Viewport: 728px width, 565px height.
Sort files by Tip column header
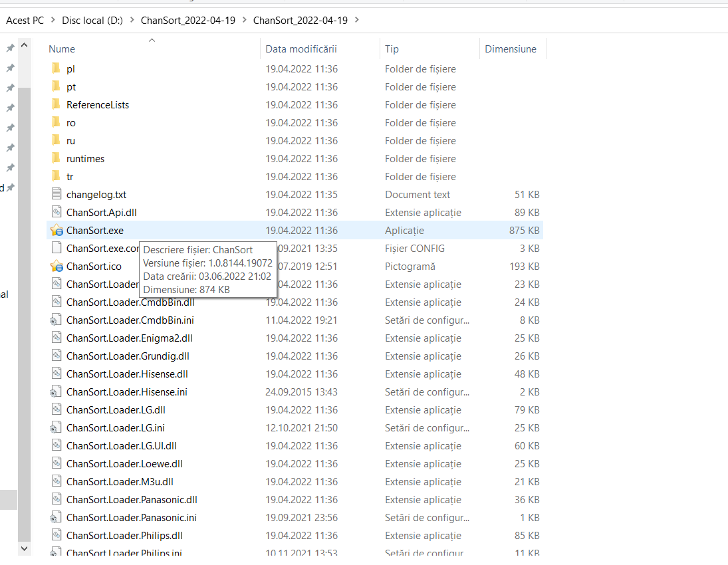tap(392, 49)
